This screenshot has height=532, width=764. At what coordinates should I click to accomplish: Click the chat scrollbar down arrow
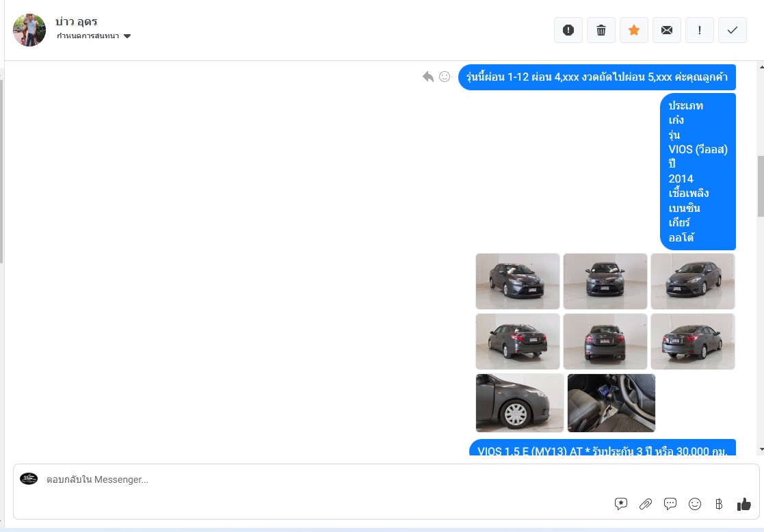click(x=761, y=450)
